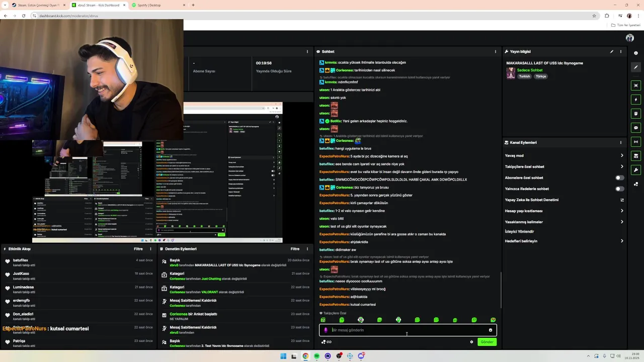This screenshot has height=362, width=644.
Task: Open the Sohbet panel options menu
Action: click(496, 51)
